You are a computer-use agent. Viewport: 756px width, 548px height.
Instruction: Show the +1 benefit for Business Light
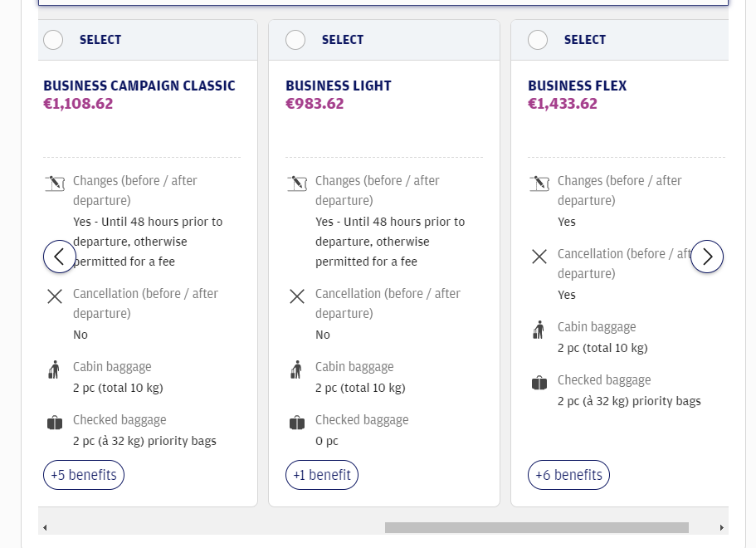pos(322,474)
